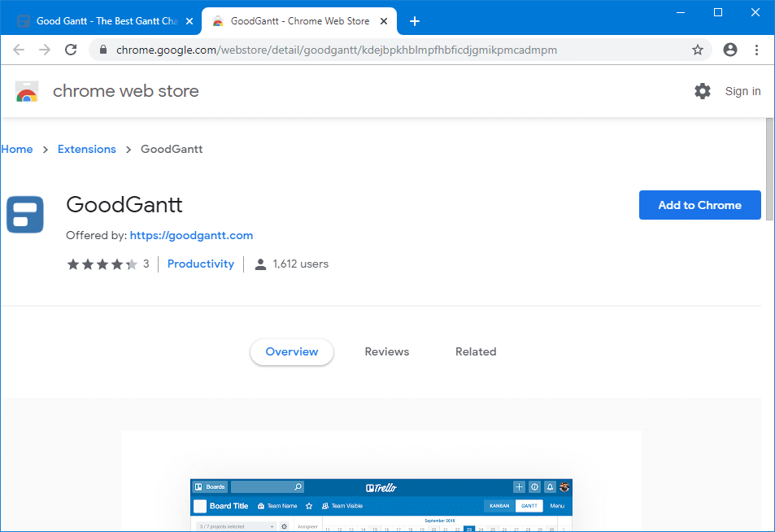Switch to the Good Gantt - The Best Gantt tab

[102, 21]
